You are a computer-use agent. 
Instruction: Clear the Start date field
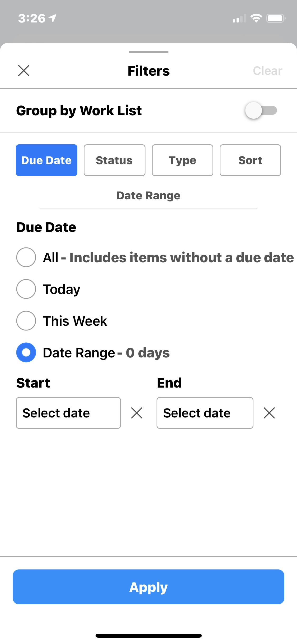coord(137,413)
